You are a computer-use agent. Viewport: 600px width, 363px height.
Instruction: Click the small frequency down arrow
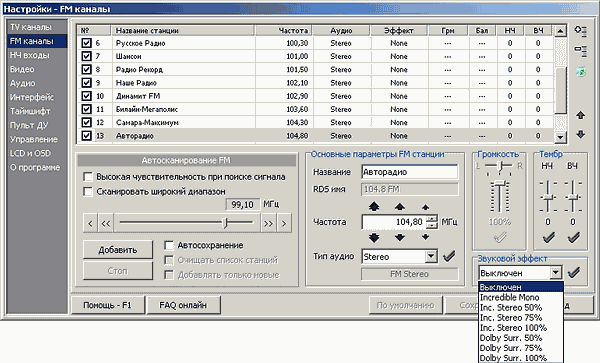point(426,237)
